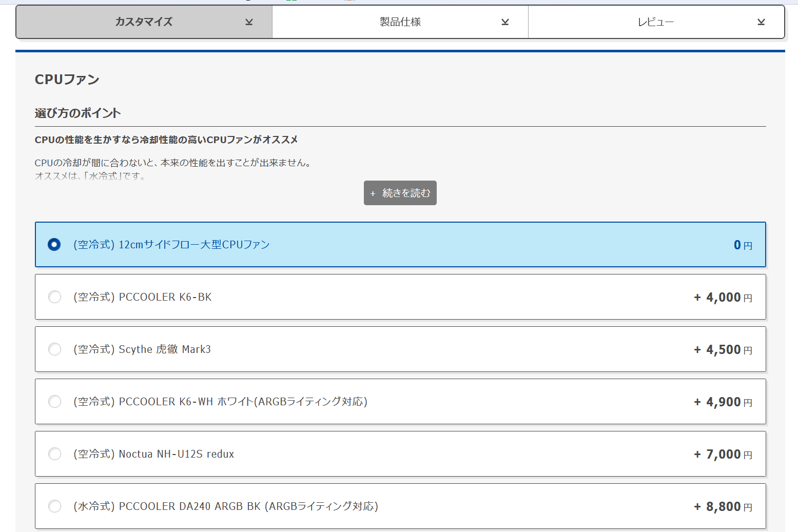Click the + 4,000円 price on K6-BK row
The height and width of the screenshot is (532, 798).
pyautogui.click(x=723, y=298)
